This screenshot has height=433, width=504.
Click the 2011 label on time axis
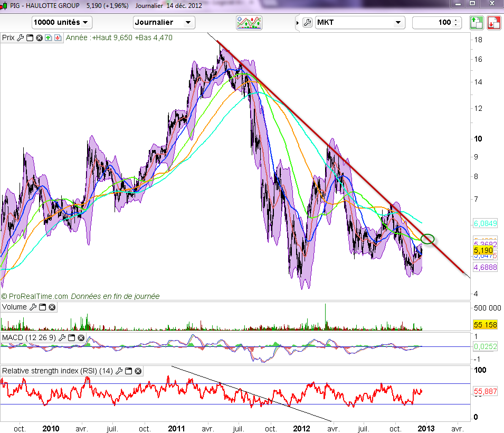(176, 428)
